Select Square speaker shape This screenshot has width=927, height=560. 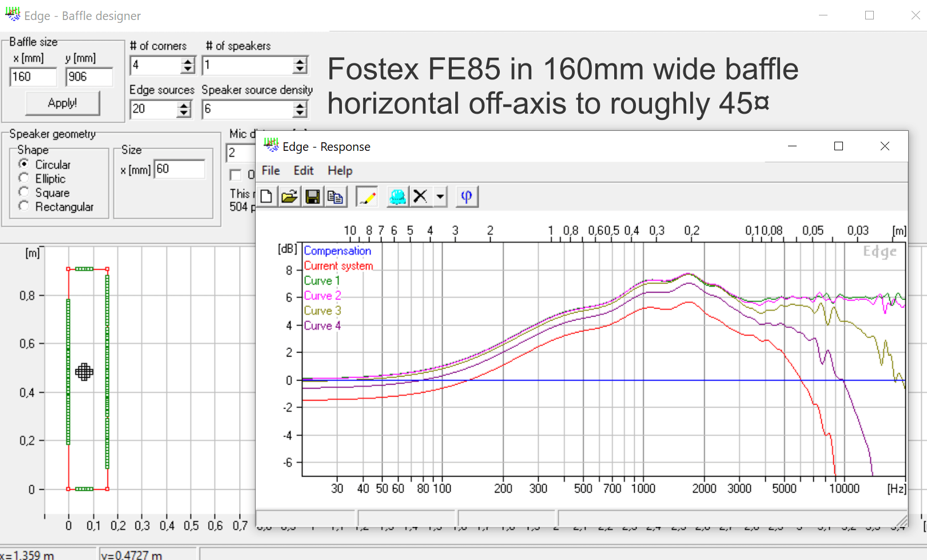pos(24,192)
